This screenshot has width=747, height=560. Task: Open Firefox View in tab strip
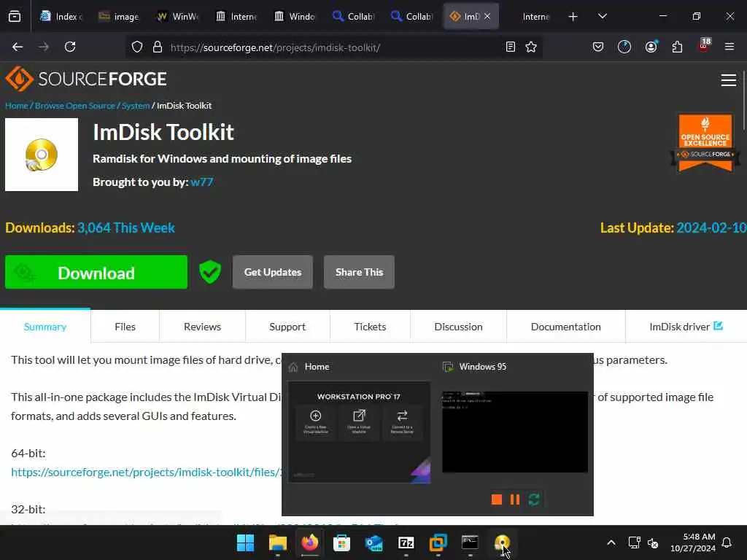point(15,17)
